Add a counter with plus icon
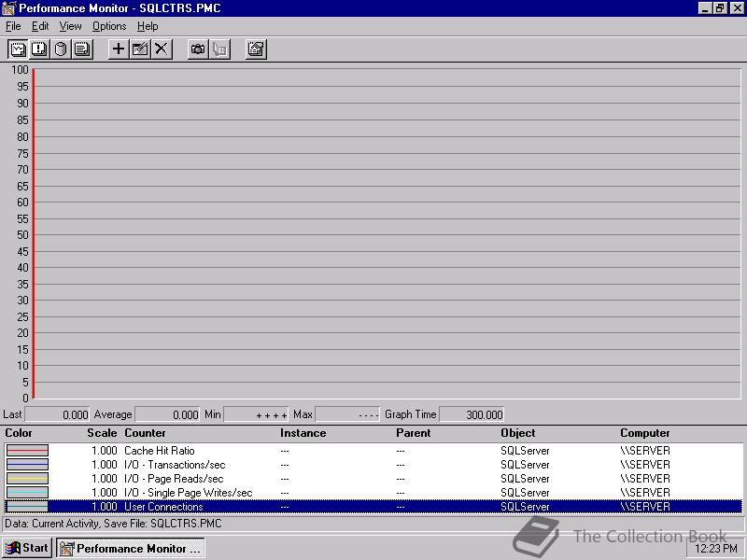Image resolution: width=747 pixels, height=560 pixels. 119,49
